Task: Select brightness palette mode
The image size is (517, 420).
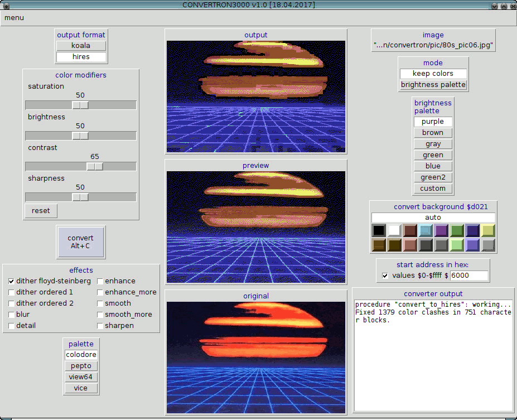Action: (x=433, y=85)
